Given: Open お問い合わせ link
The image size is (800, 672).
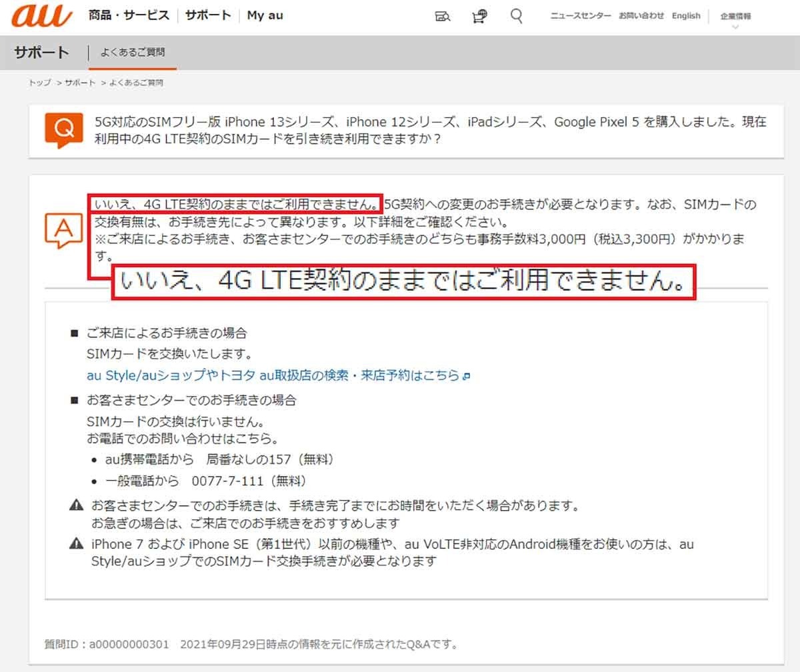Looking at the screenshot, I should tap(641, 16).
